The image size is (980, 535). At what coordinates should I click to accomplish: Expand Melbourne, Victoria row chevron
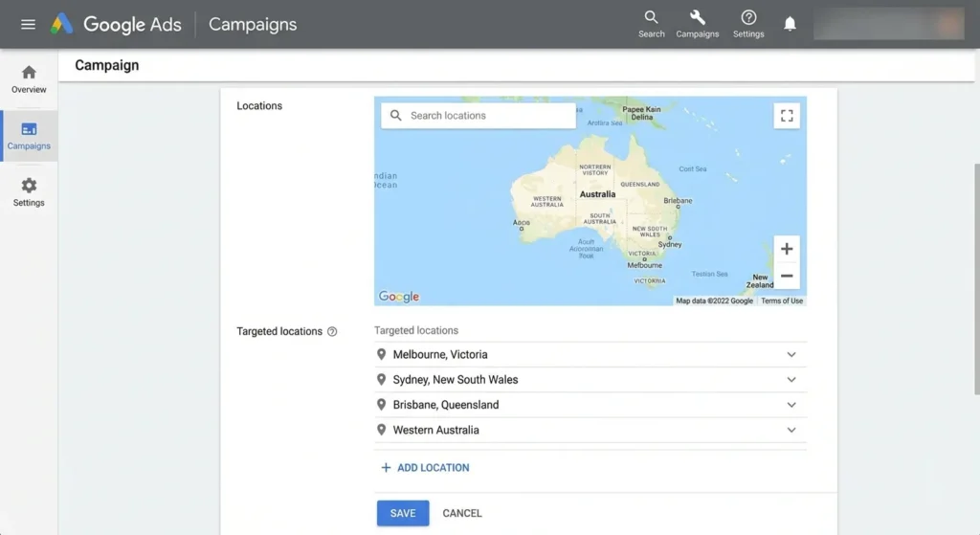791,354
